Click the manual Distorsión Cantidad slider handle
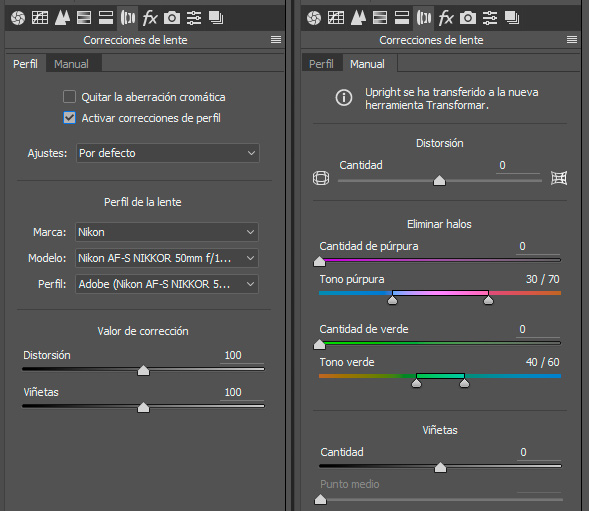Viewport: 589px width, 511px height. (x=439, y=180)
